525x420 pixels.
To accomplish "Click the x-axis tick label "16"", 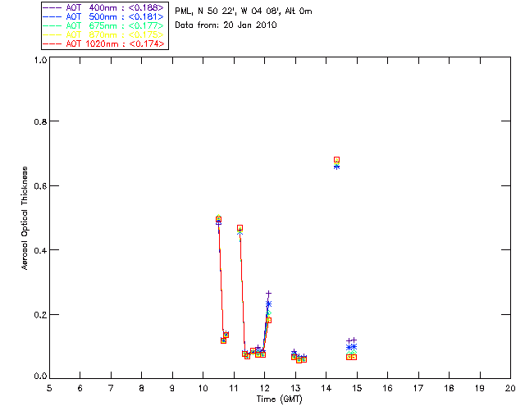I will point(388,388).
